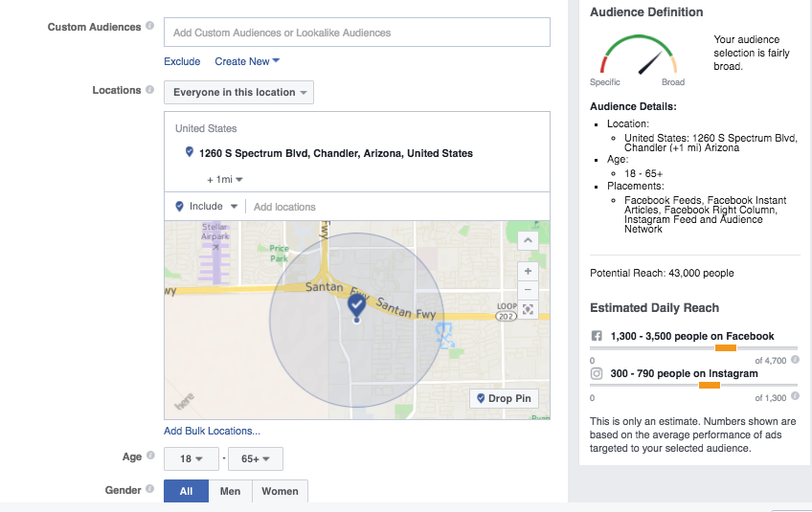Open the Everyone in this location dropdown
The height and width of the screenshot is (512, 812).
coord(238,92)
